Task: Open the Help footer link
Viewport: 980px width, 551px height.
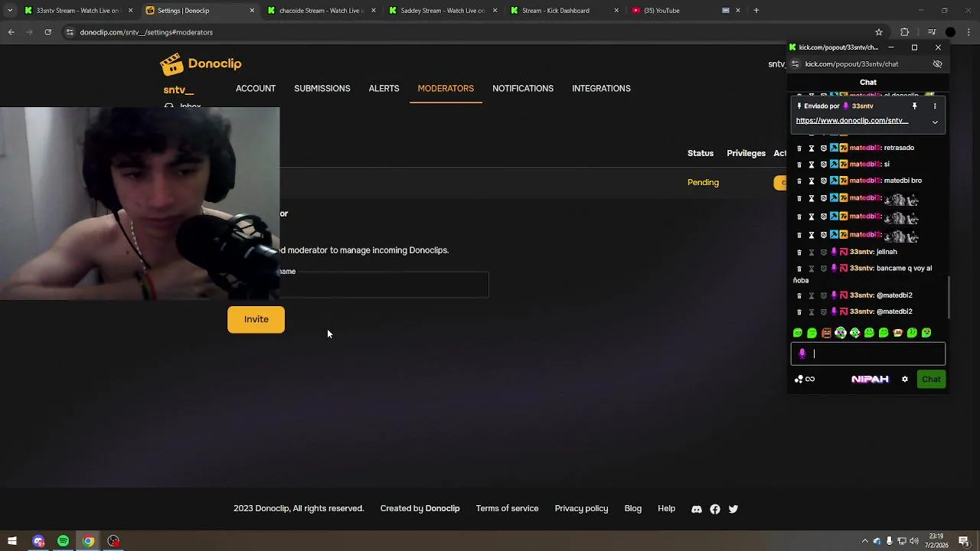Action: pos(666,509)
